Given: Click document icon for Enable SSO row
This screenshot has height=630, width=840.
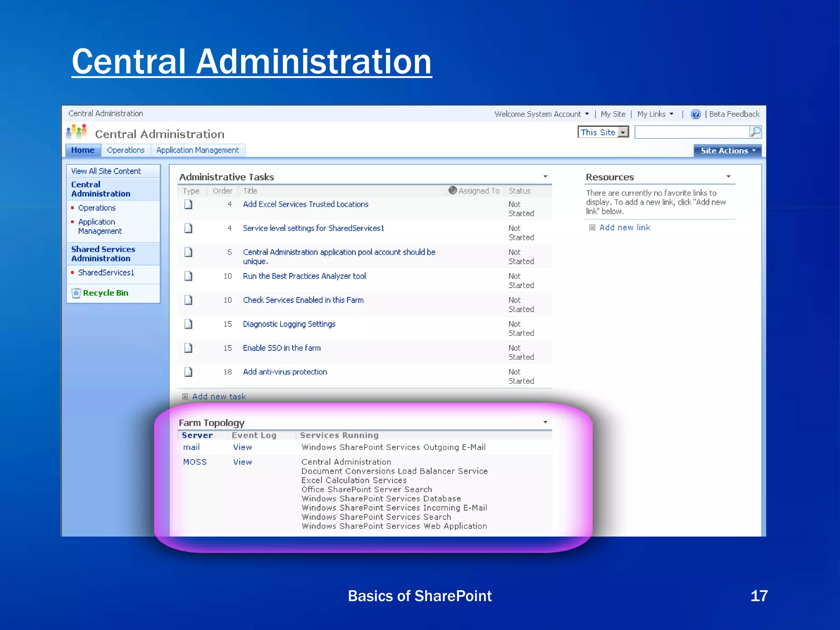Looking at the screenshot, I should point(188,348).
